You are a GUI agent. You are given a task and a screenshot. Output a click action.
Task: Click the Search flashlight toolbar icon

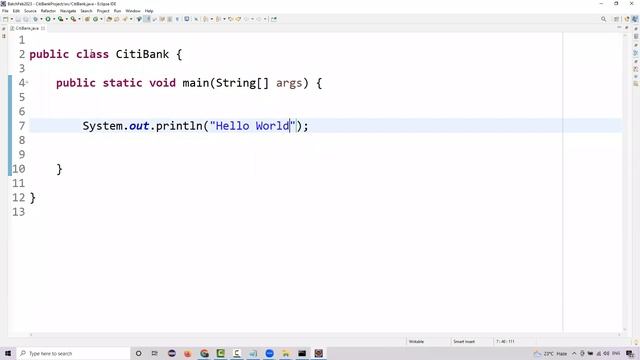(x=125, y=19)
